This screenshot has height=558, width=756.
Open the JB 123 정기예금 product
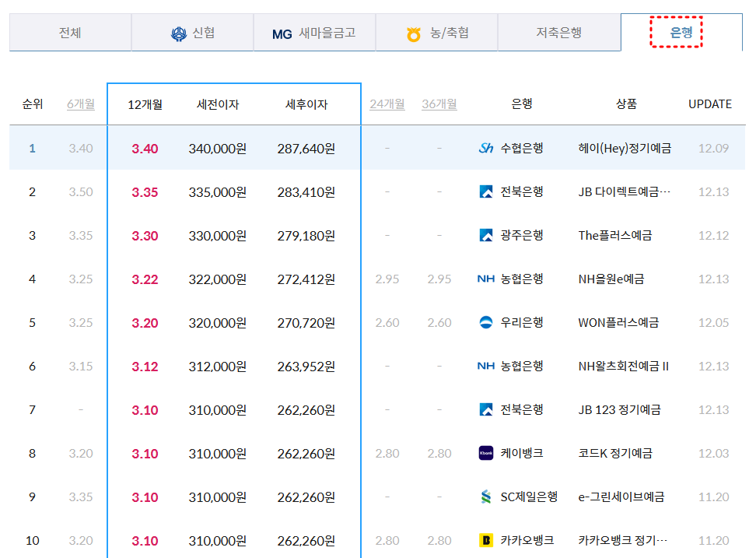point(620,409)
